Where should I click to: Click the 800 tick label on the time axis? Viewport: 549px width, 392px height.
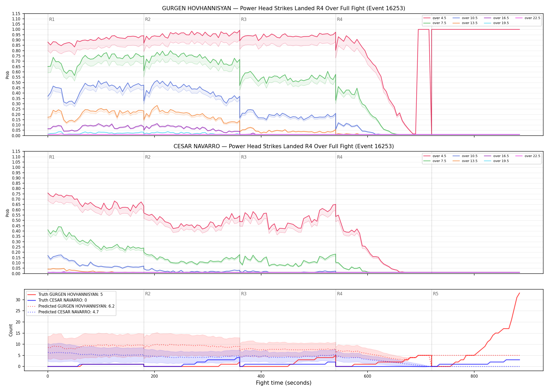(x=474, y=376)
